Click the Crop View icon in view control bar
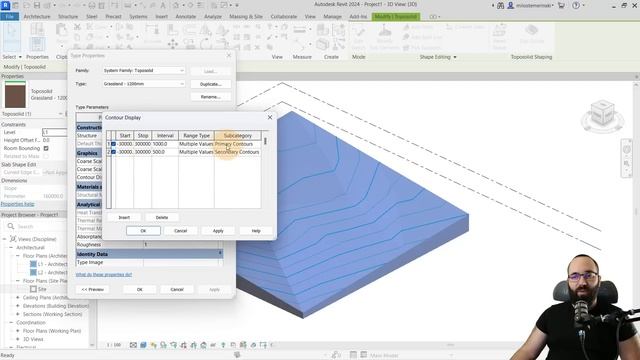The image size is (640, 360). click(183, 345)
